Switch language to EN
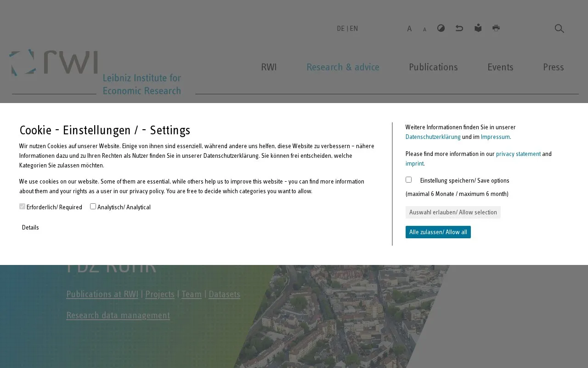 click(354, 29)
